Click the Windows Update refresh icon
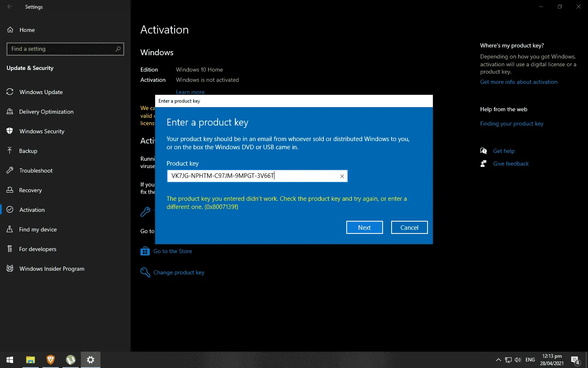This screenshot has width=588, height=368. pyautogui.click(x=10, y=92)
